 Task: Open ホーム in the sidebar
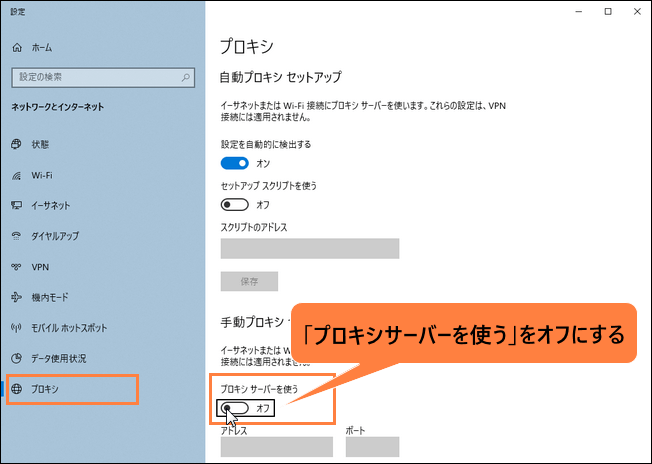coord(42,48)
